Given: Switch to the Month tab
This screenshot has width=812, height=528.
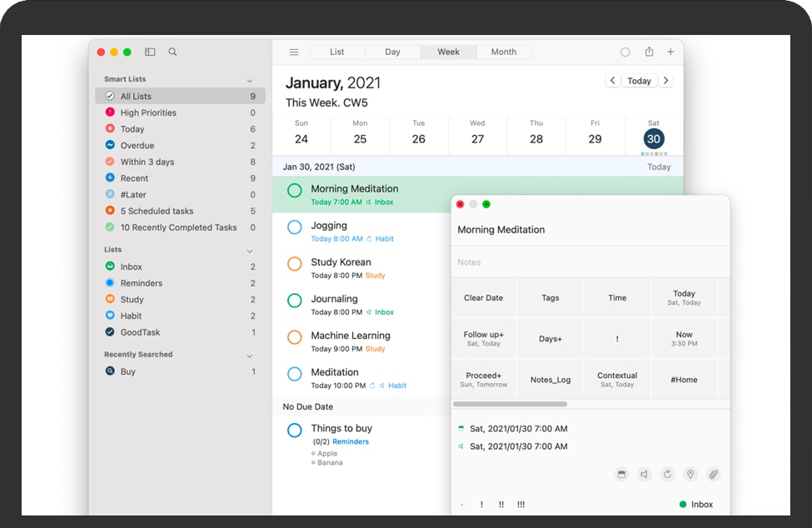Looking at the screenshot, I should click(503, 52).
